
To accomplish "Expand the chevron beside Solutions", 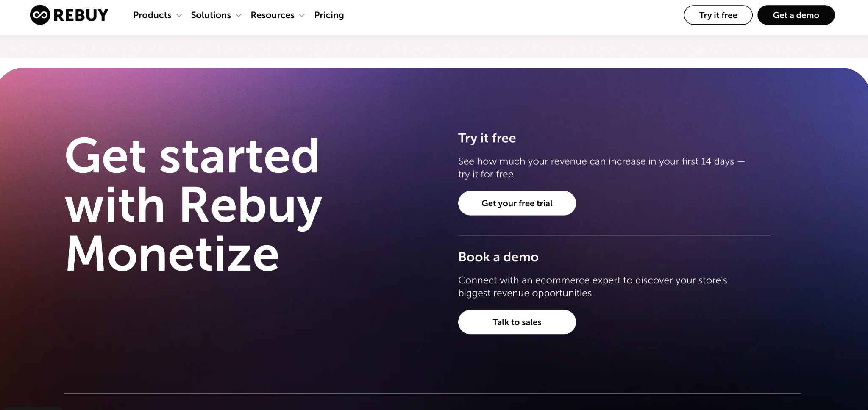I will pos(239,15).
